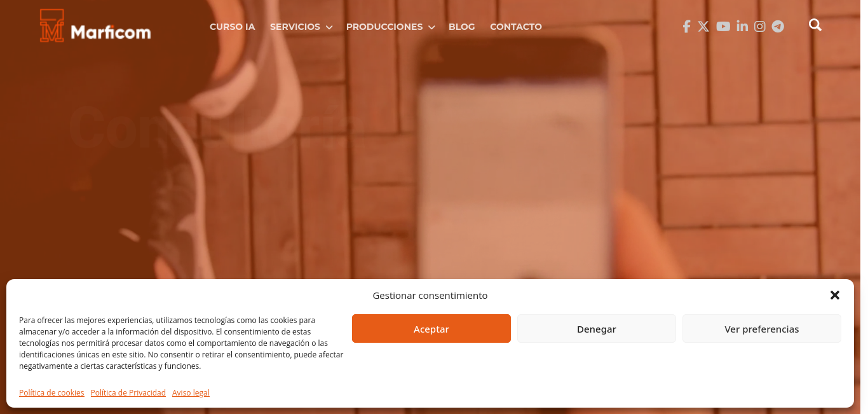This screenshot has height=414, width=868.
Task: Open the YouTube social icon
Action: point(723,26)
